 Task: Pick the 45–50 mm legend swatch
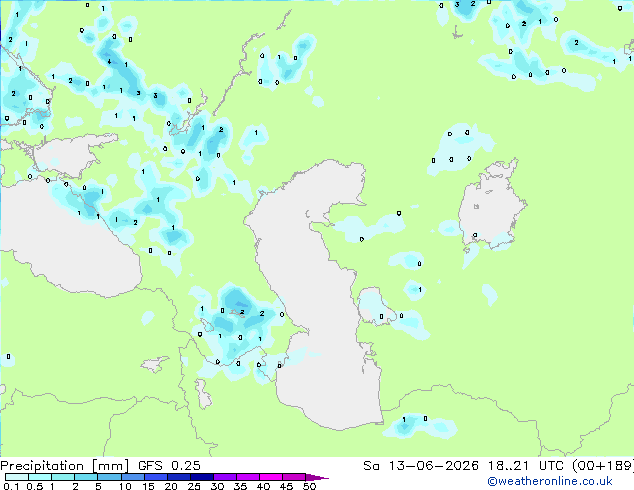pos(294,477)
